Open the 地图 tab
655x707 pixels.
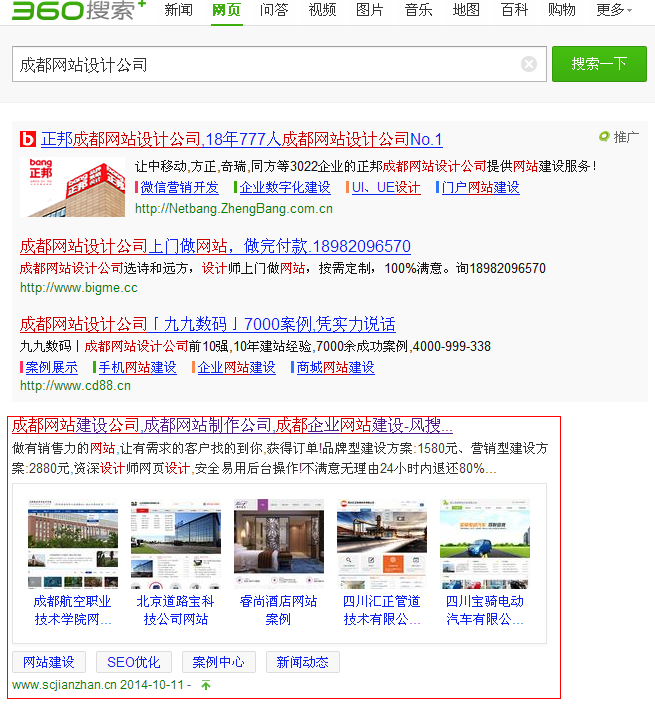tap(466, 10)
